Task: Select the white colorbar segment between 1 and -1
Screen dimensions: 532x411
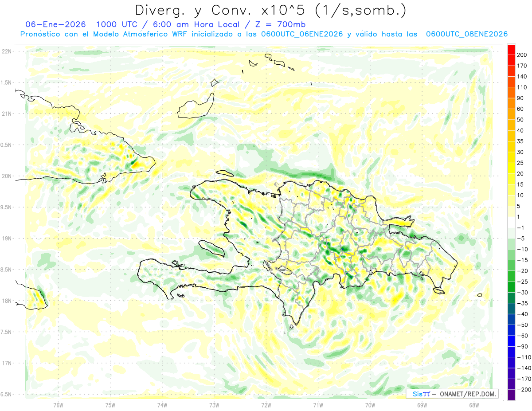Action: 511,222
